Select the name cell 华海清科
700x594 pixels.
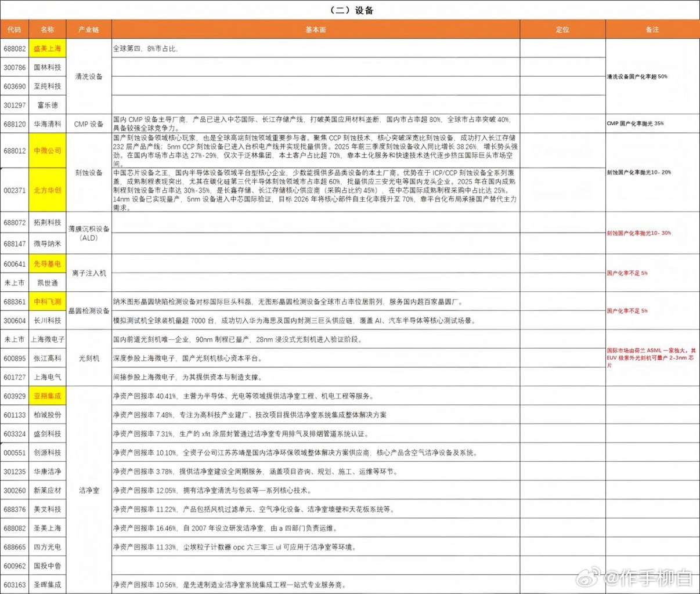(48, 124)
